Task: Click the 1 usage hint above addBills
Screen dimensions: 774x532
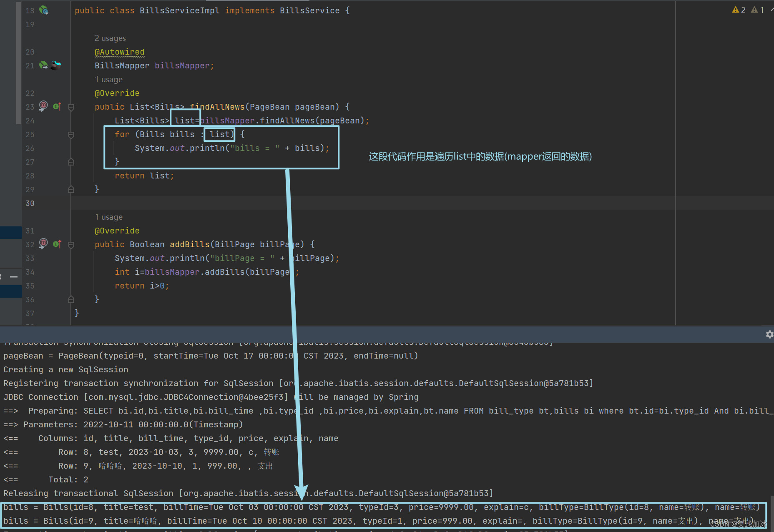Action: point(108,217)
